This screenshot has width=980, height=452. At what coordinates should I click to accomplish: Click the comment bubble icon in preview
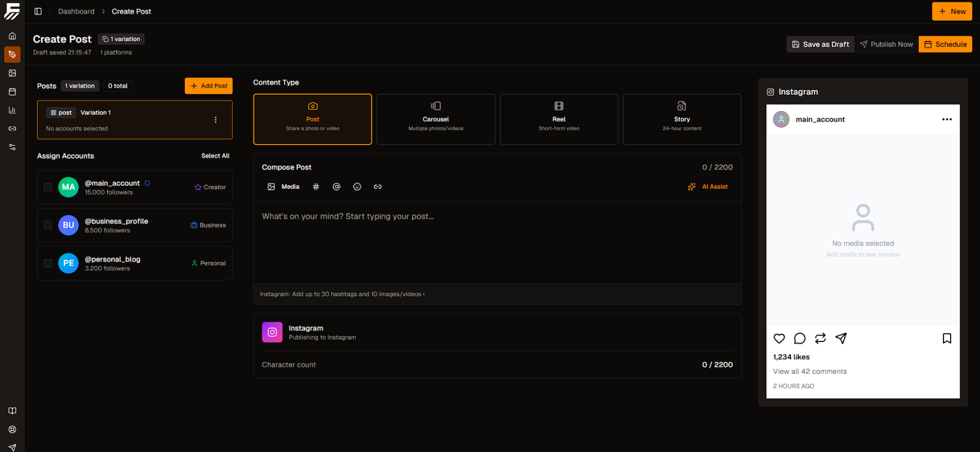pos(800,339)
